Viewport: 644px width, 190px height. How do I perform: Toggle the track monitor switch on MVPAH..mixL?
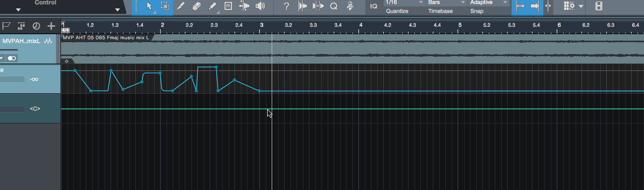[12, 58]
